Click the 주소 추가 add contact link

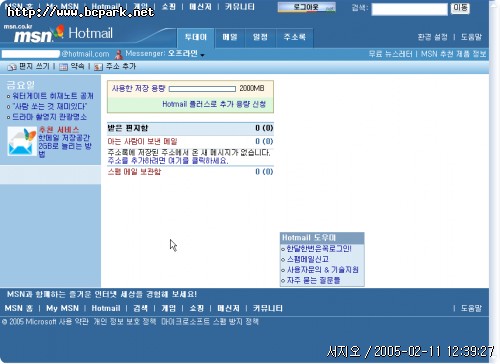point(121,66)
